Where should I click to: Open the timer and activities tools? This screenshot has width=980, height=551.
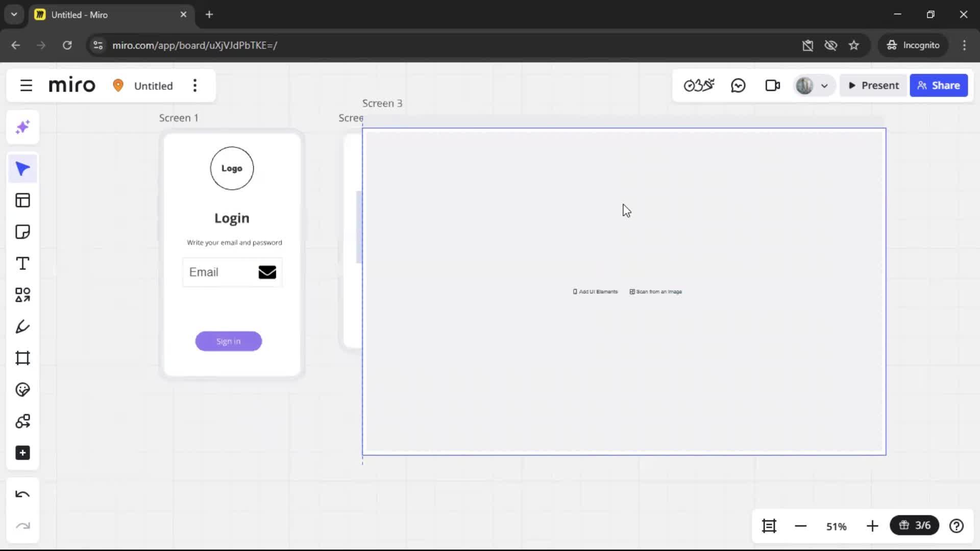pos(699,85)
